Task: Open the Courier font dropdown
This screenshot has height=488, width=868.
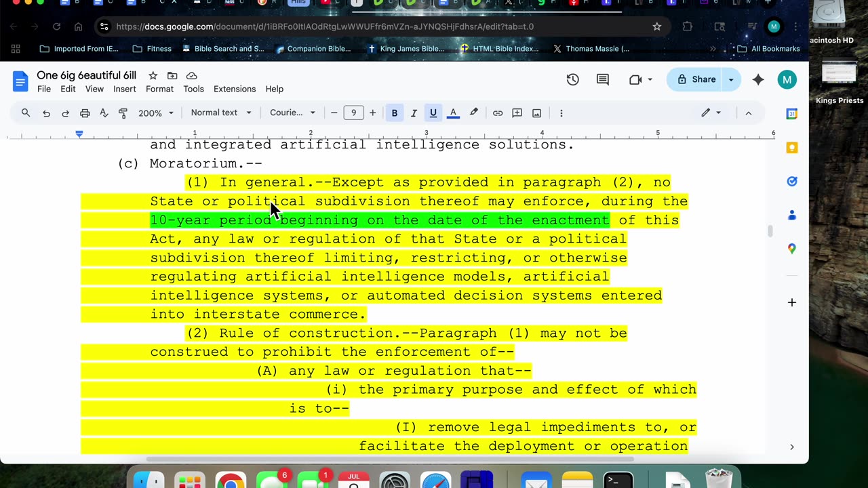Action: (x=293, y=113)
